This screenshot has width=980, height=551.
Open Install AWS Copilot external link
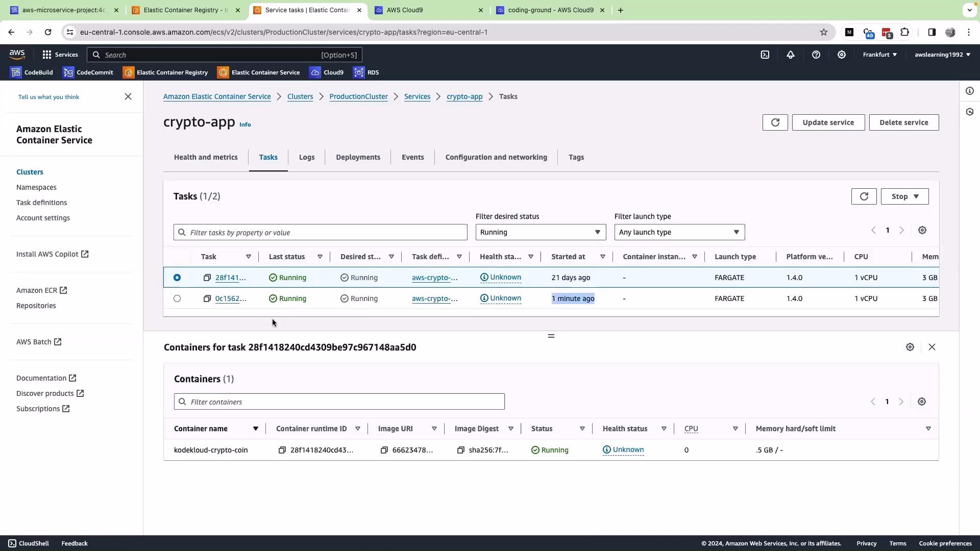pyautogui.click(x=53, y=254)
